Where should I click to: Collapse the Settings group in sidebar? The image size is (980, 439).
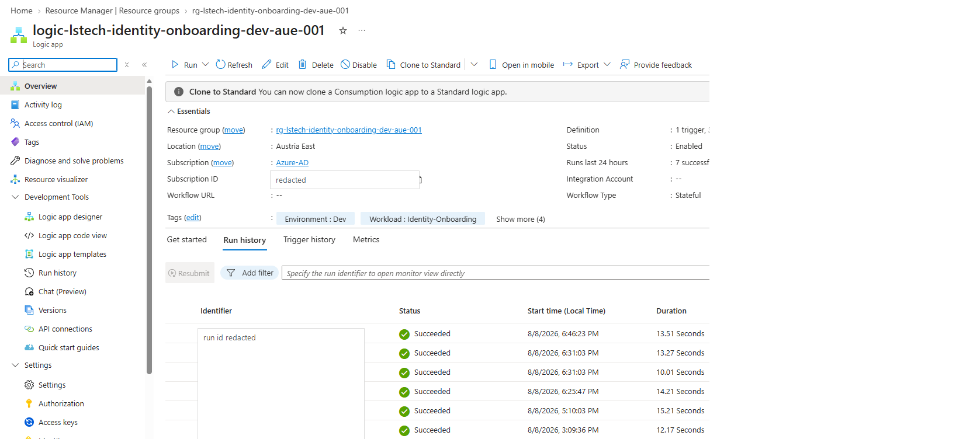pos(15,365)
